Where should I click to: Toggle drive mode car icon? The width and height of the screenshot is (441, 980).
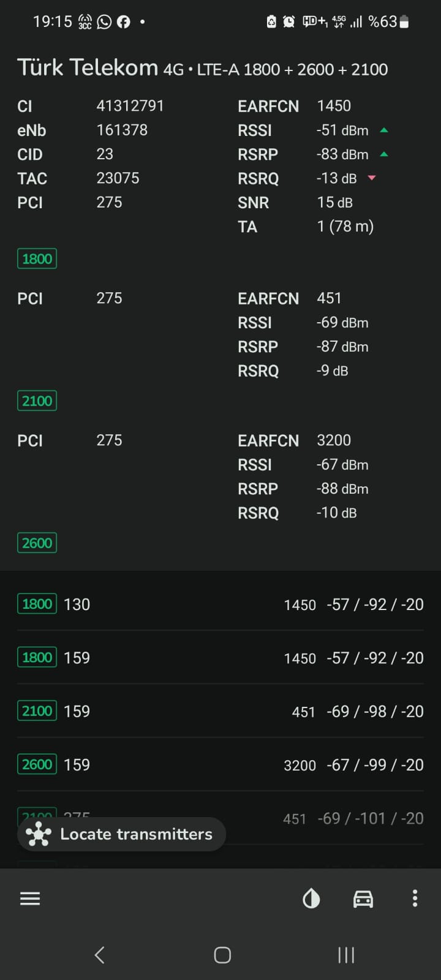pyautogui.click(x=363, y=899)
